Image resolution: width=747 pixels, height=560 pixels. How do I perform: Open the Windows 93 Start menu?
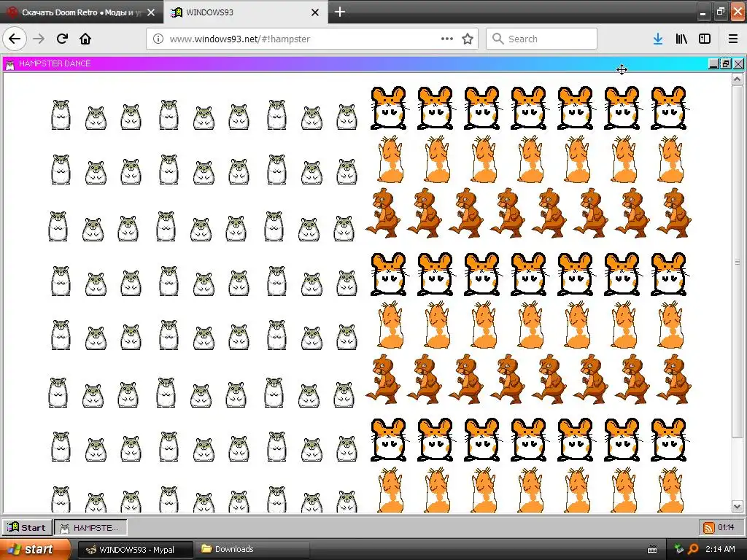click(27, 528)
